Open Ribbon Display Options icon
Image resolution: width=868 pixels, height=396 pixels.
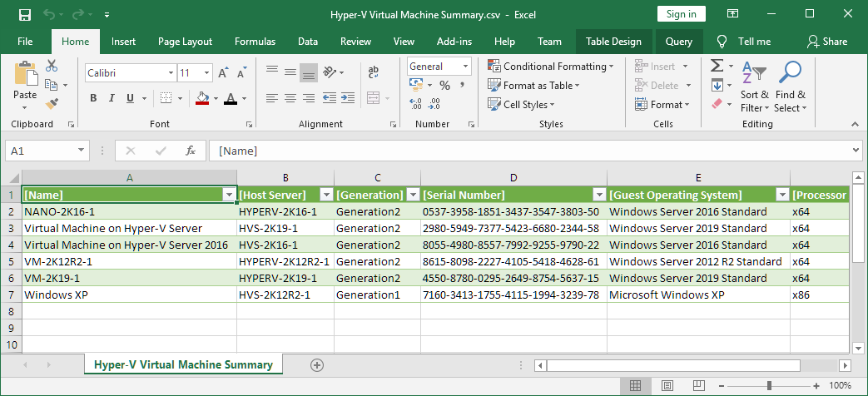coord(732,14)
